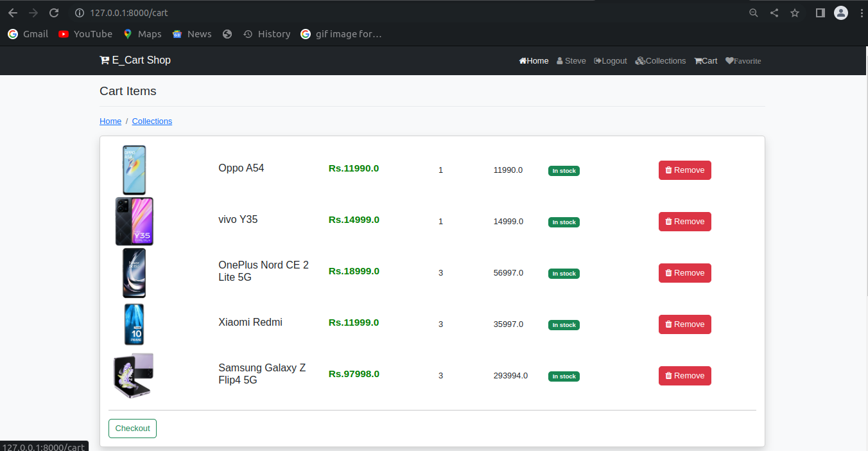
Task: Navigate to Home via breadcrumb link
Action: tap(110, 121)
